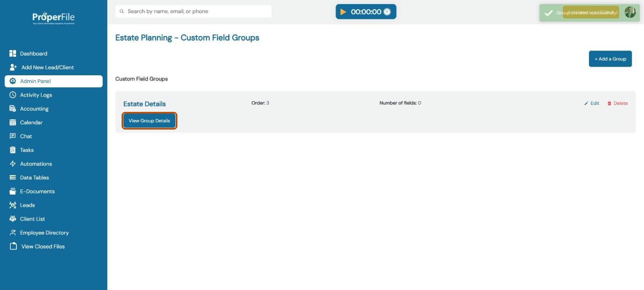Click the Activity Logs clock icon

[13, 95]
